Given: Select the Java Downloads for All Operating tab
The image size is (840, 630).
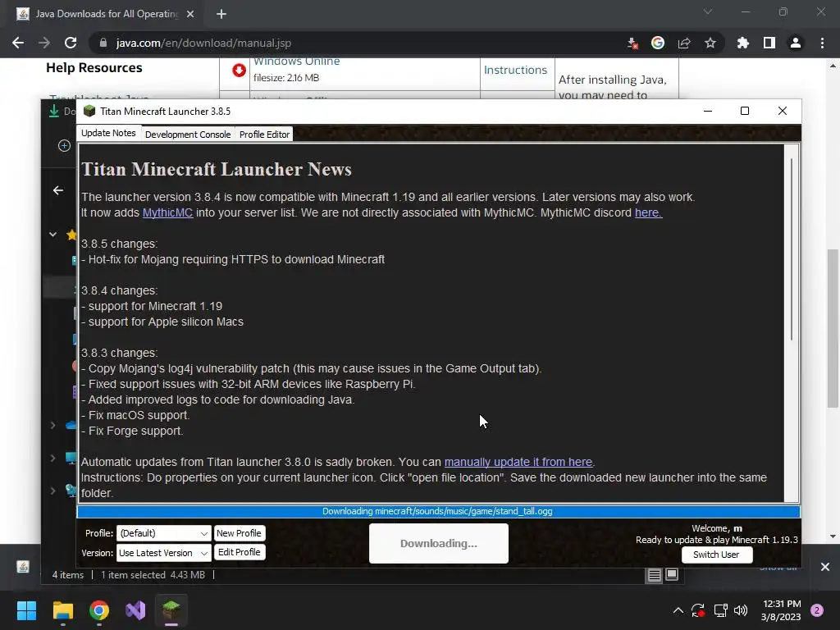Looking at the screenshot, I should 106,15.
